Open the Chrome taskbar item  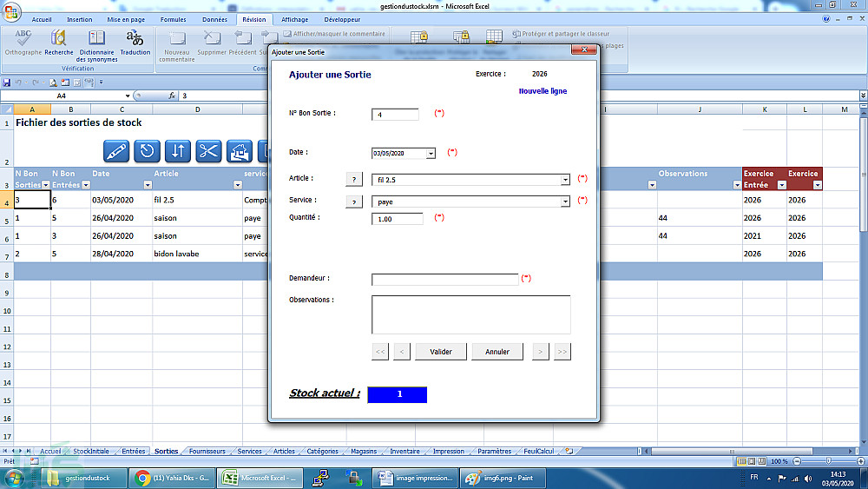tap(172, 478)
